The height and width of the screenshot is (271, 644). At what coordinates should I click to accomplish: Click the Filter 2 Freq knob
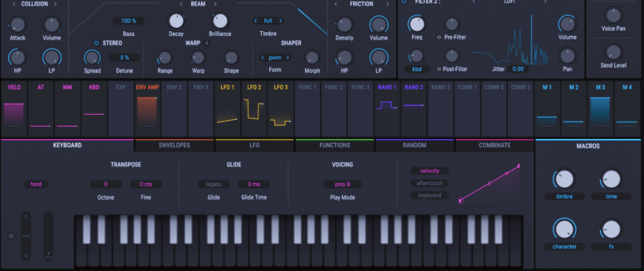(416, 24)
